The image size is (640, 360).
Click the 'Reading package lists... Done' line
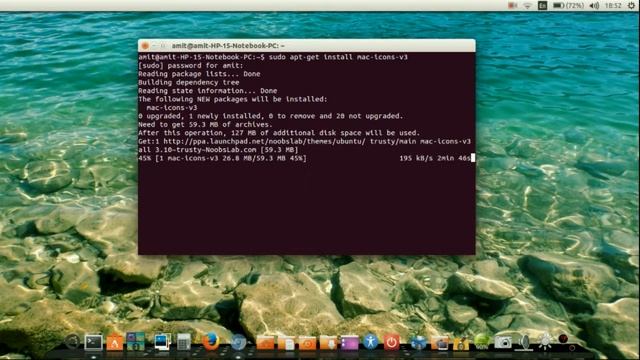coord(199,74)
